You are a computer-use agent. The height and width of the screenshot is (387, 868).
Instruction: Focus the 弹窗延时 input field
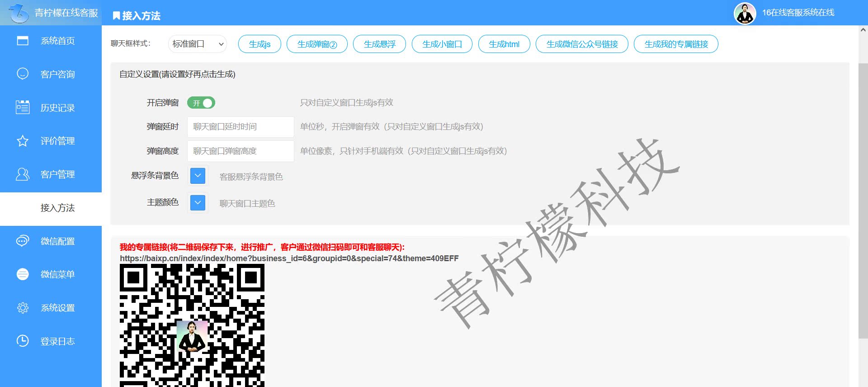[241, 127]
